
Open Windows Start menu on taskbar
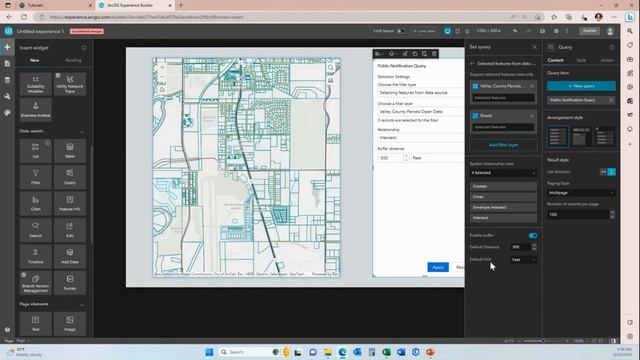209,352
